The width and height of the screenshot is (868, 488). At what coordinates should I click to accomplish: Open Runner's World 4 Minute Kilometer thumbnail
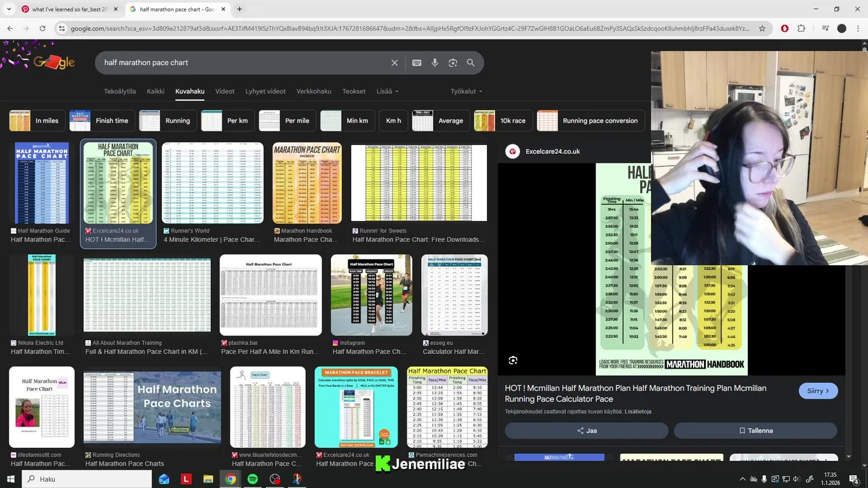(212, 183)
